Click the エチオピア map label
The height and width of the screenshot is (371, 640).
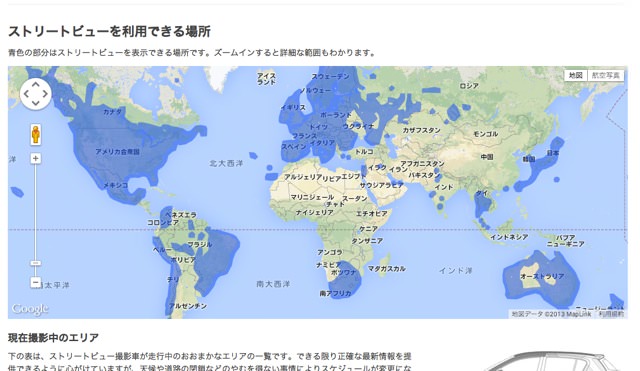coord(371,213)
